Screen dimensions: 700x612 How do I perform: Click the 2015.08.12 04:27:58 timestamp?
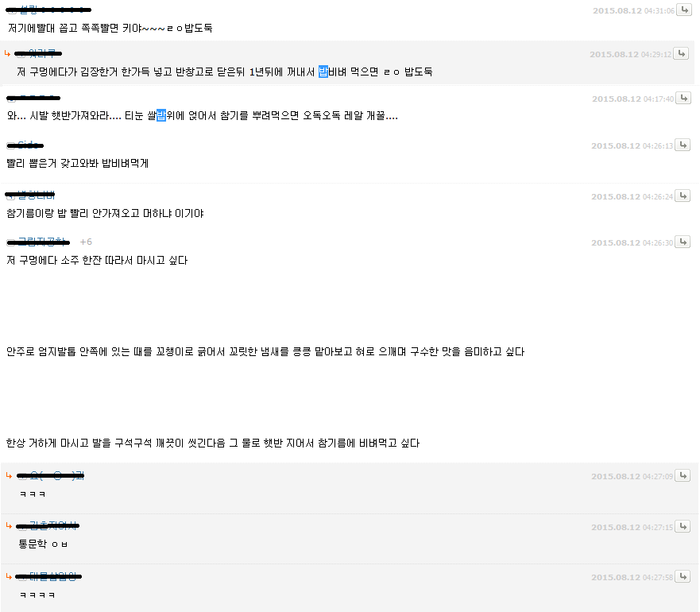click(632, 577)
